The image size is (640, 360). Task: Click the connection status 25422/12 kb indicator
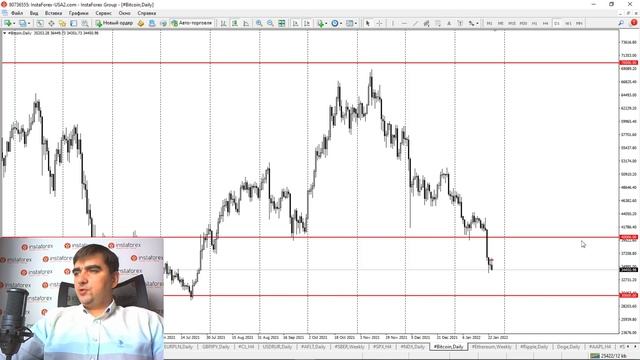609,356
